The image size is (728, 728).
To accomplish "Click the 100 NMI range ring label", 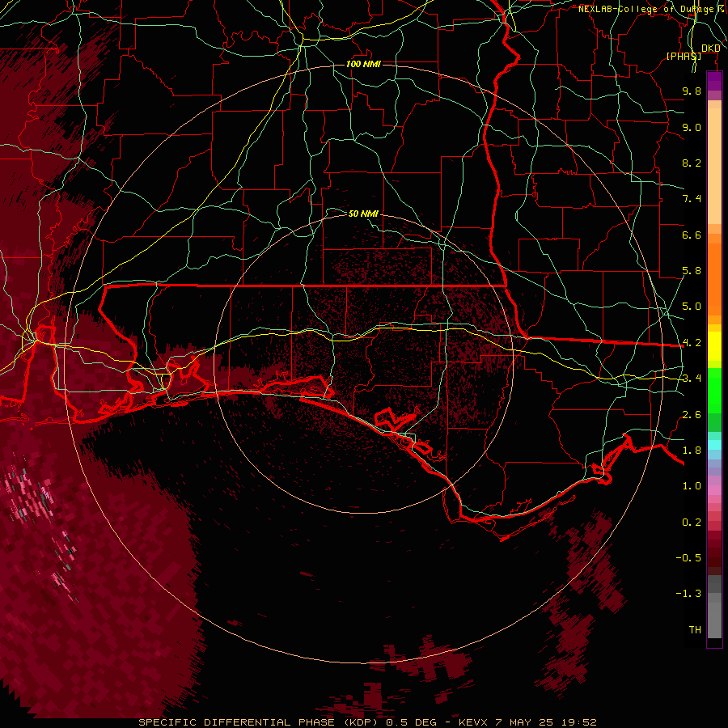I will pos(363,64).
